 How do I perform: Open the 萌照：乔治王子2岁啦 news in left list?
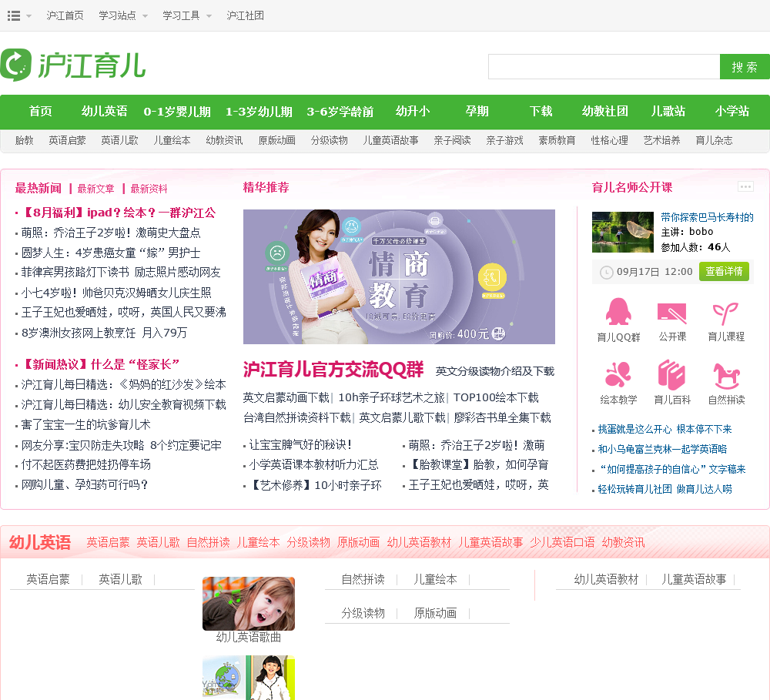111,233
